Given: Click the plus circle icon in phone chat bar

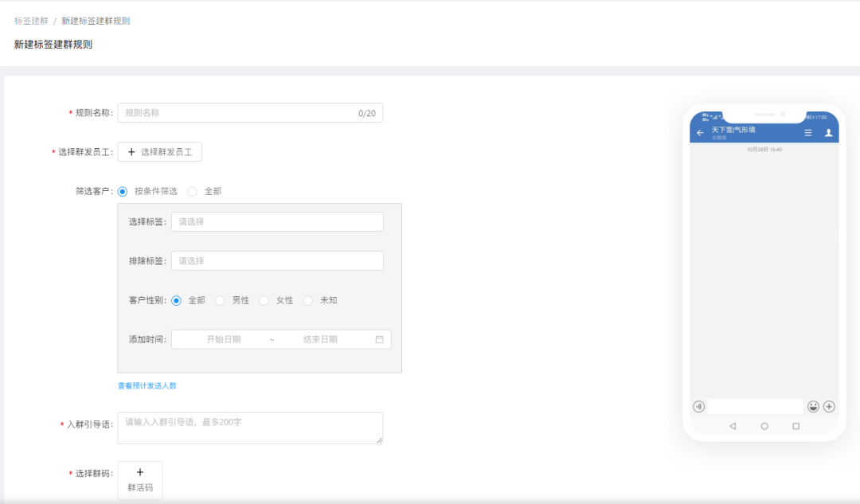Looking at the screenshot, I should coord(829,406).
